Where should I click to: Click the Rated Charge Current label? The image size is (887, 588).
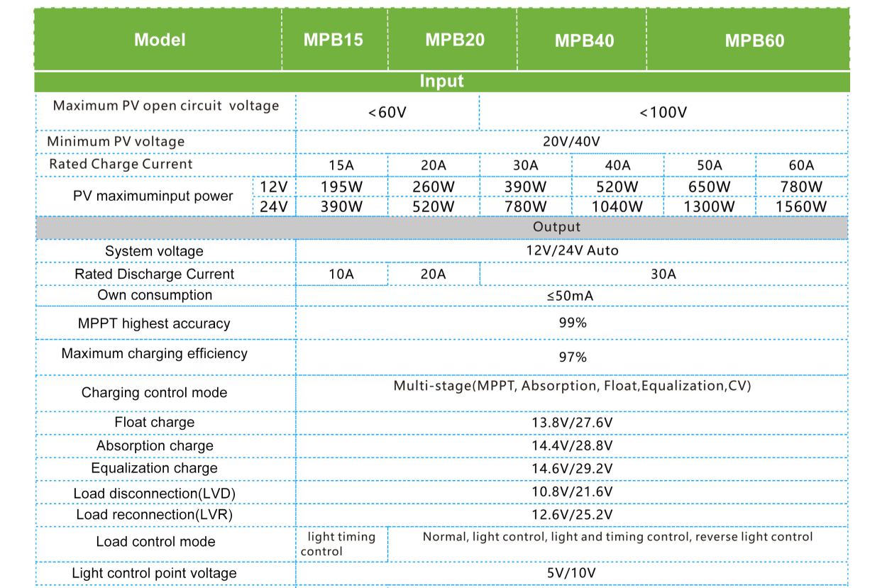pyautogui.click(x=121, y=164)
